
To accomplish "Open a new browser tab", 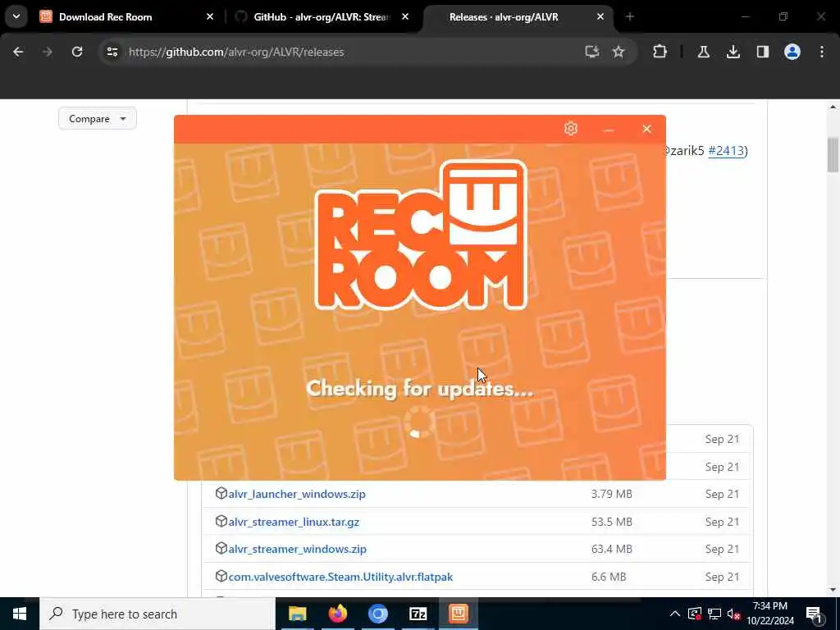I will click(630, 17).
